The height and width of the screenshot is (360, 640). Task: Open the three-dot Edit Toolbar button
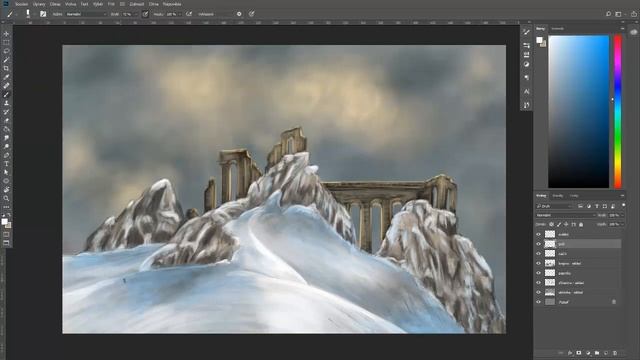pyautogui.click(x=6, y=207)
